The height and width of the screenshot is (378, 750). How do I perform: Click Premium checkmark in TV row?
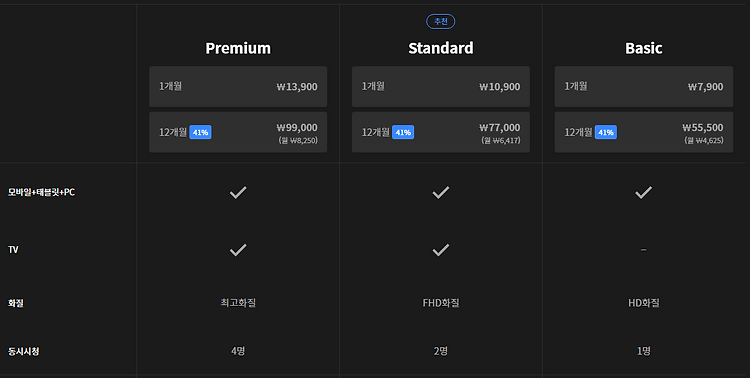pos(238,250)
